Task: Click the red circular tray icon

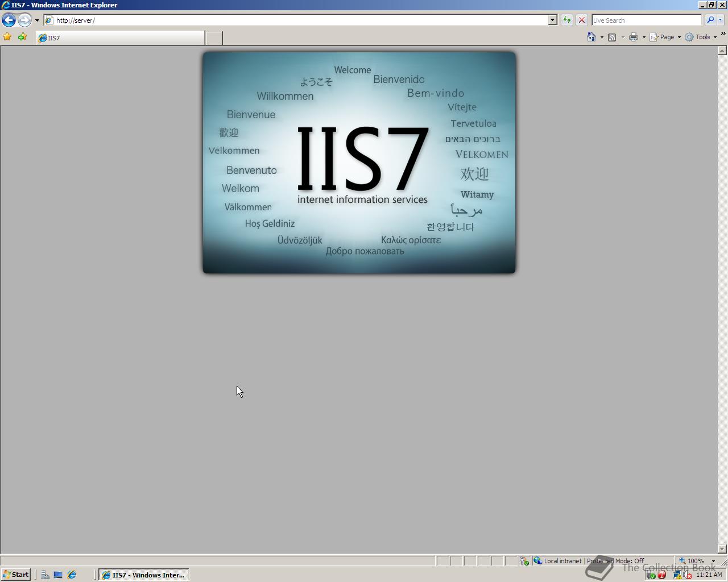Action: tap(661, 575)
